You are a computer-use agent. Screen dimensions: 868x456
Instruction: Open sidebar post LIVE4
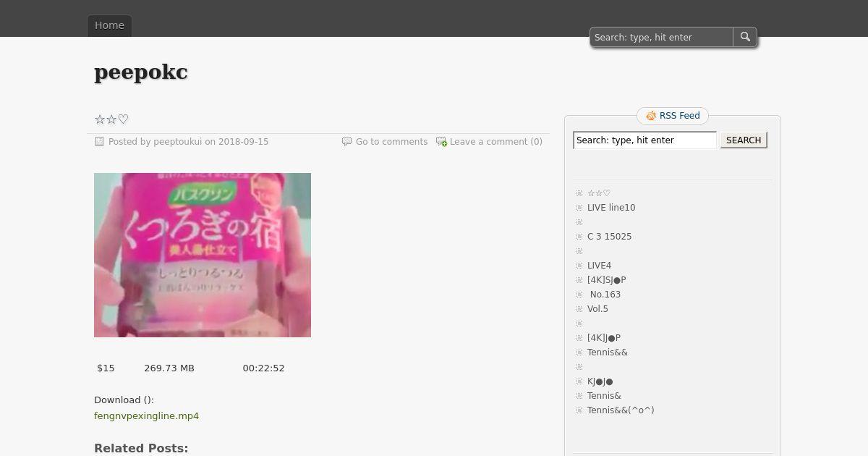[599, 266]
